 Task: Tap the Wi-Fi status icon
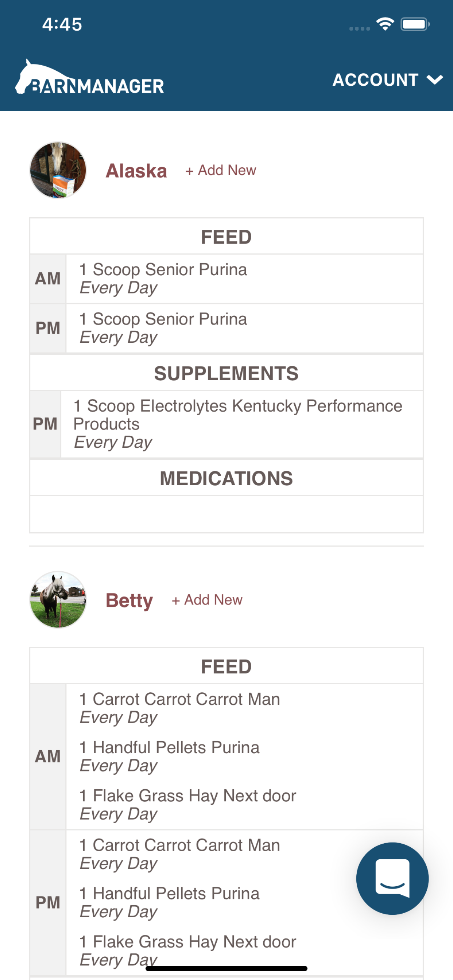pos(385,24)
